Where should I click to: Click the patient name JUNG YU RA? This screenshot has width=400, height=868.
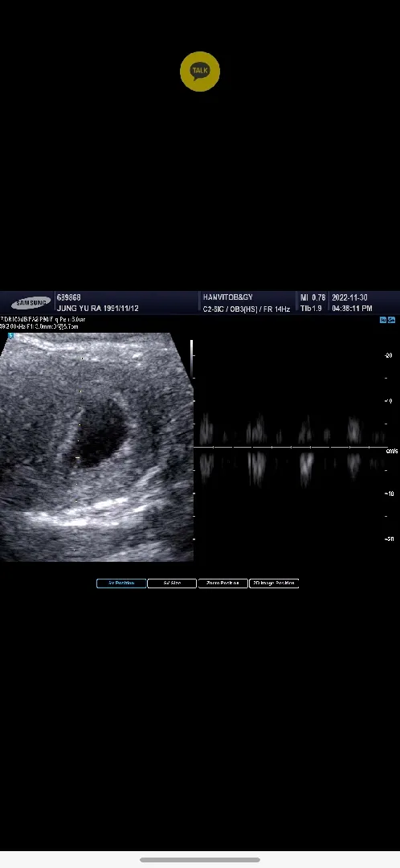click(x=79, y=309)
